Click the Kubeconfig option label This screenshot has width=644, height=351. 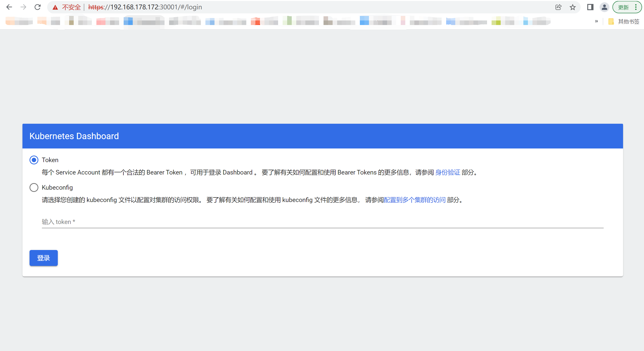click(x=57, y=187)
